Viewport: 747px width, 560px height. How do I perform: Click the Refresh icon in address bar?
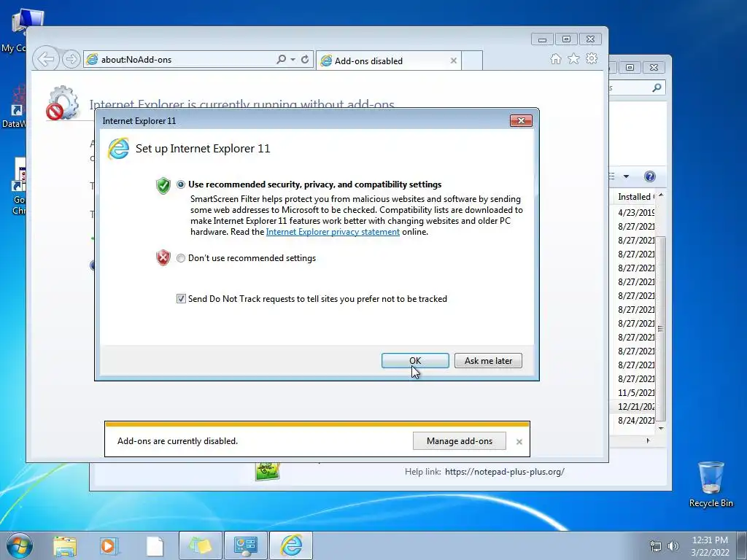pyautogui.click(x=305, y=59)
